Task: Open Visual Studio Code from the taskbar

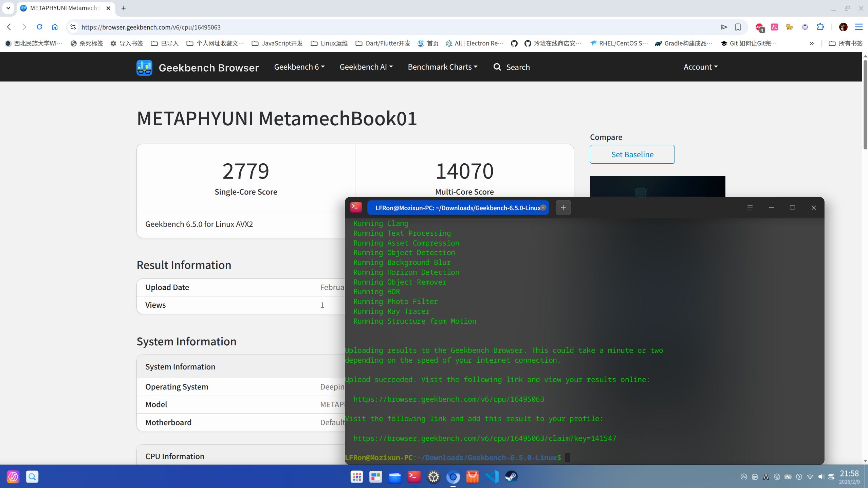Action: pyautogui.click(x=492, y=477)
